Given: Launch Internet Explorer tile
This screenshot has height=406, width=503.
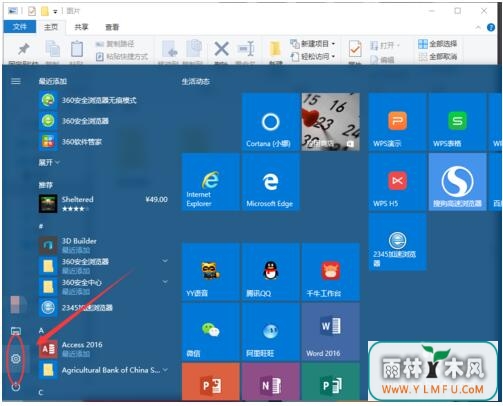Looking at the screenshot, I should pyautogui.click(x=211, y=182).
